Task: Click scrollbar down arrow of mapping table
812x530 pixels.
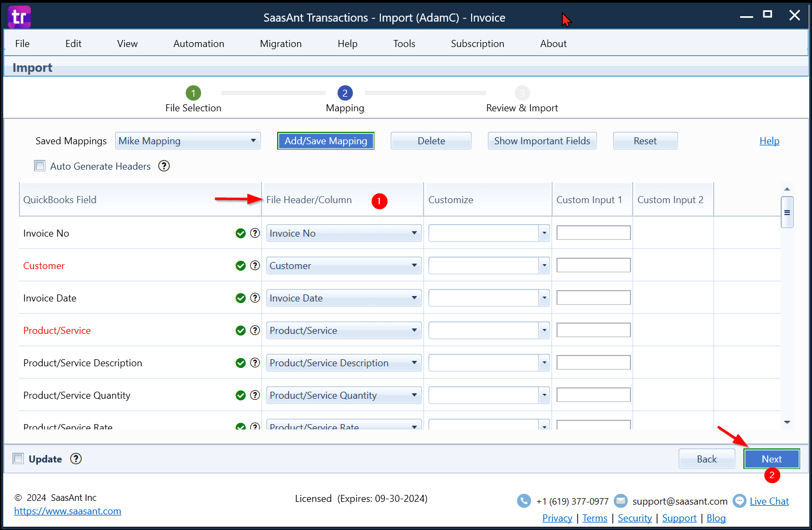Action: 787,422
